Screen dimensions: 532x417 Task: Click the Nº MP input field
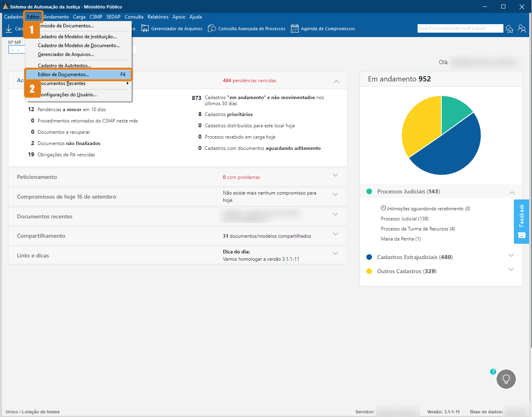point(17,50)
